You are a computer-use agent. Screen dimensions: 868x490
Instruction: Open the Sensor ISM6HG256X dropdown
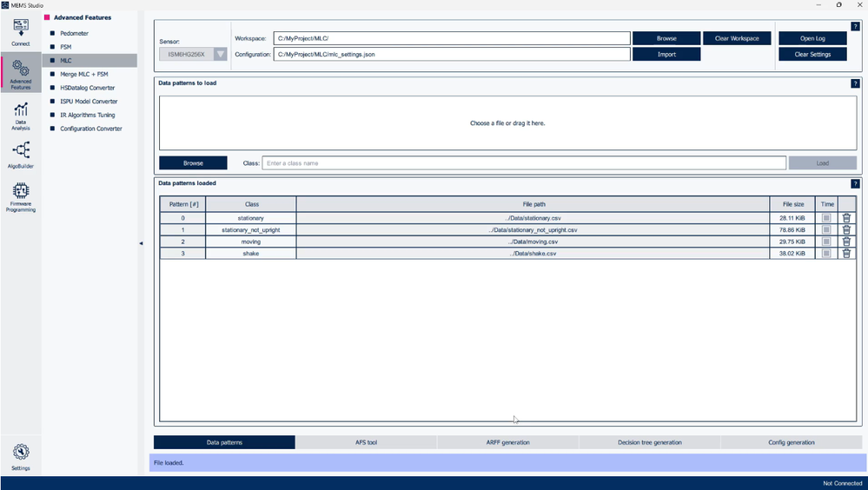click(x=193, y=54)
